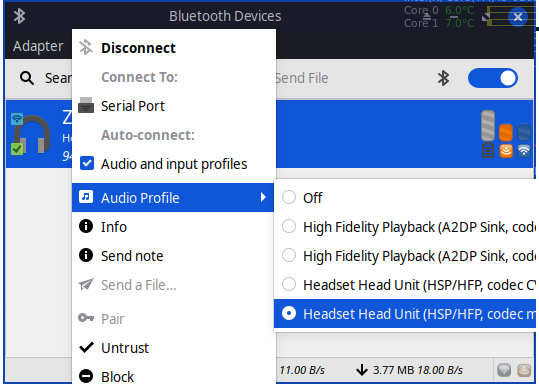Click the magnifier Search icon in toolbar
The image size is (539, 387).
[x=26, y=78]
